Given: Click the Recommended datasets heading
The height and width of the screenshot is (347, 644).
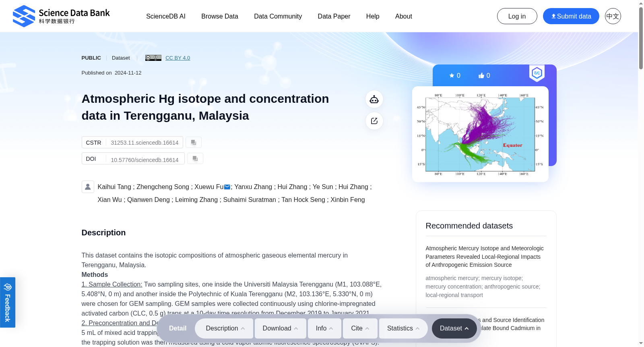Looking at the screenshot, I should 469,226.
